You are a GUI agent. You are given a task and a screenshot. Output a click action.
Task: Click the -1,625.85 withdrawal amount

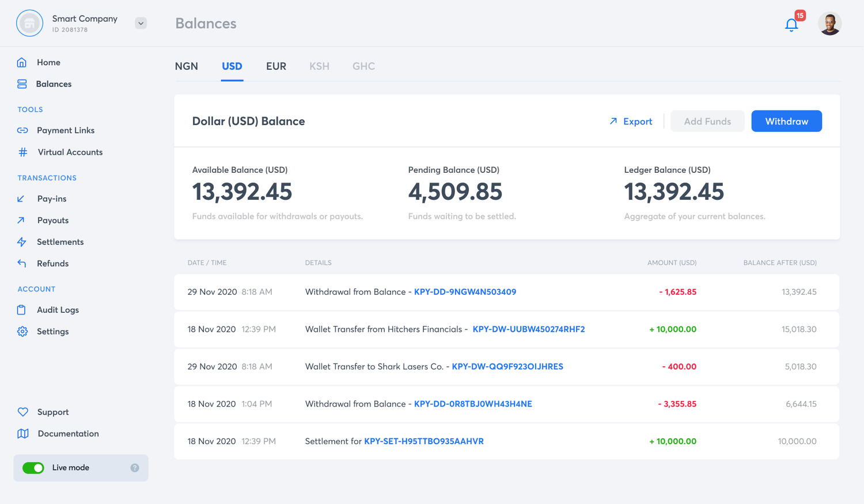point(677,292)
